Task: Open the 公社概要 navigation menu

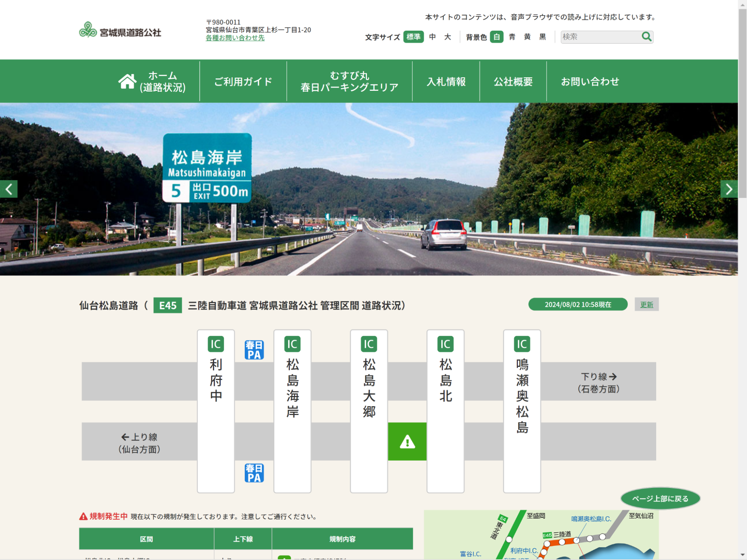Action: [513, 81]
